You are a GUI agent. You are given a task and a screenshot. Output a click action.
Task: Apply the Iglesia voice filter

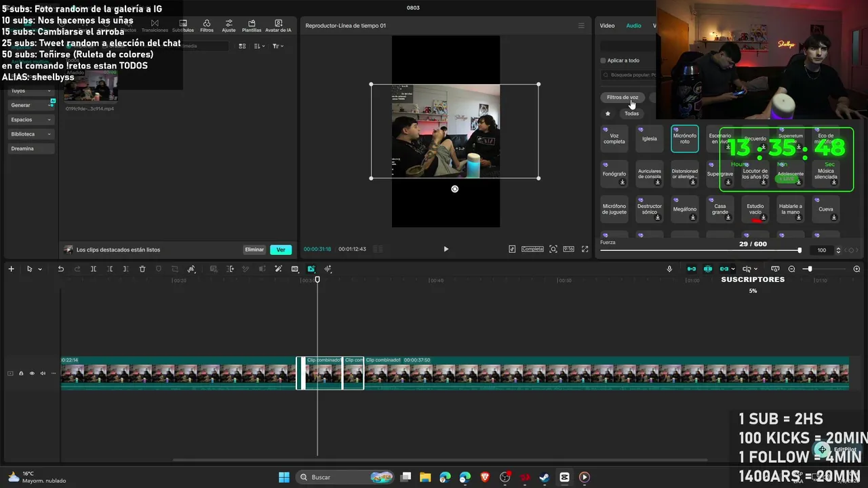650,138
